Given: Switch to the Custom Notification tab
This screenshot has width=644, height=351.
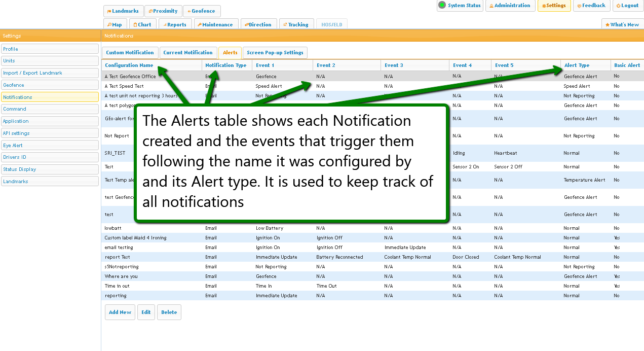Looking at the screenshot, I should [130, 53].
